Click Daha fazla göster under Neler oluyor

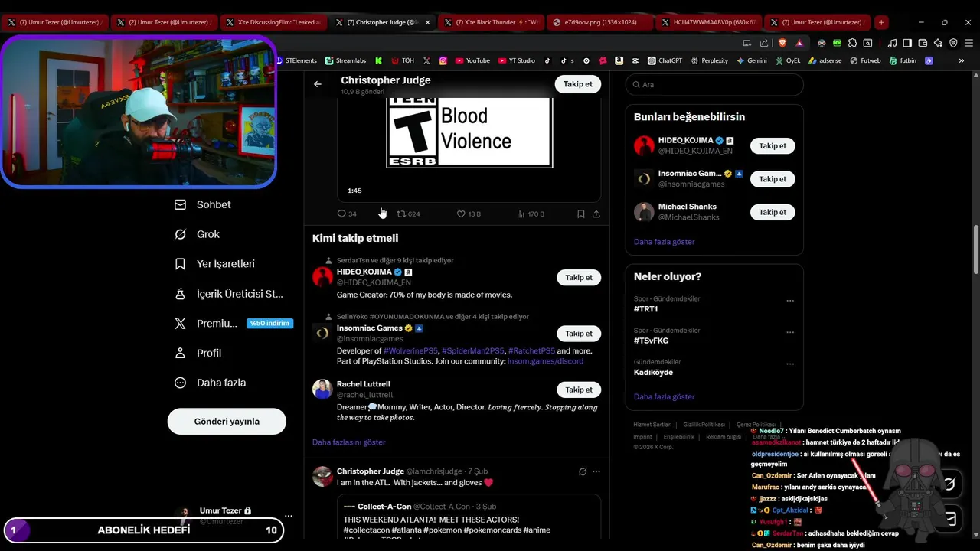[664, 397]
